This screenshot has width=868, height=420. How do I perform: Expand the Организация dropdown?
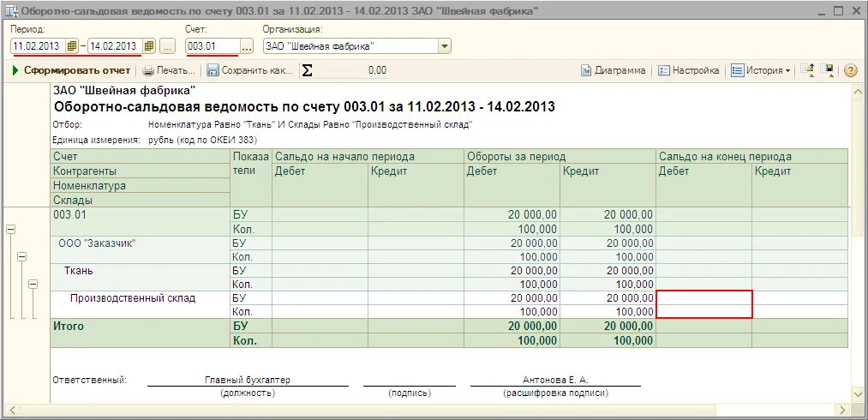click(x=445, y=46)
